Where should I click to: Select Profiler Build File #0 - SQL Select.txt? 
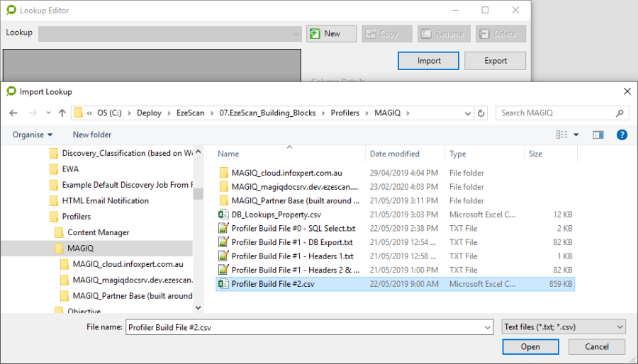coord(293,228)
